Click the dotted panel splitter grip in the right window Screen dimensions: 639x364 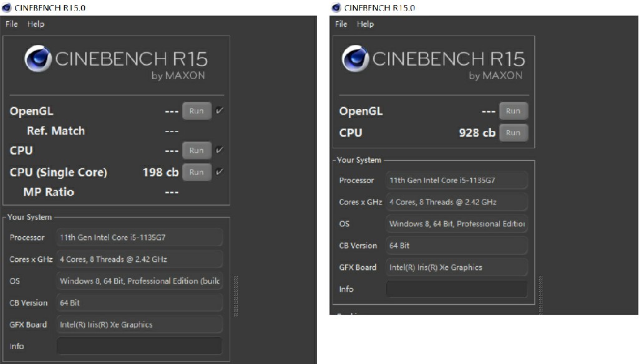(541, 295)
